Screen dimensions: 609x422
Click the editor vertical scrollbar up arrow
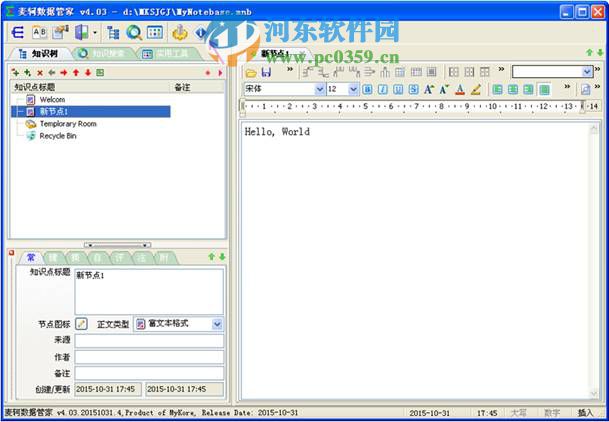pyautogui.click(x=594, y=130)
